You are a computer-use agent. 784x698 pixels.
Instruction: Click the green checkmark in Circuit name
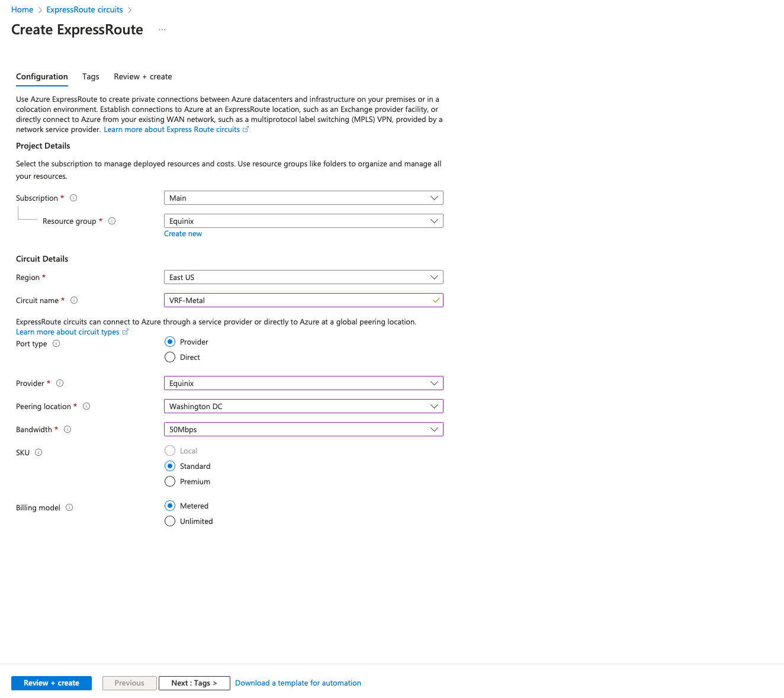436,300
